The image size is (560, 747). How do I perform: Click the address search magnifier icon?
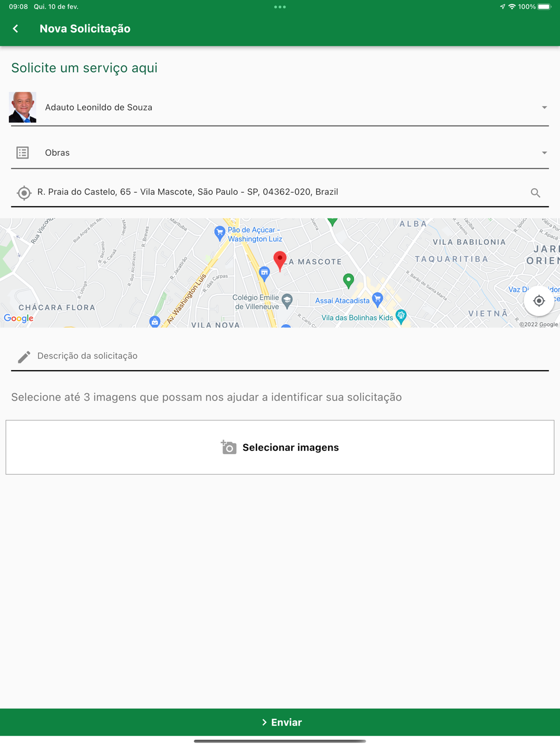(x=535, y=193)
